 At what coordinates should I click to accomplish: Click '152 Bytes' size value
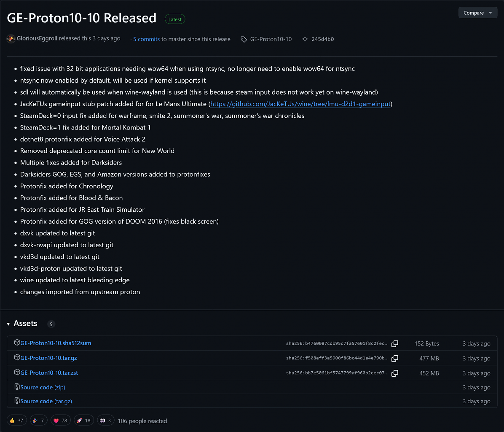[x=426, y=343]
